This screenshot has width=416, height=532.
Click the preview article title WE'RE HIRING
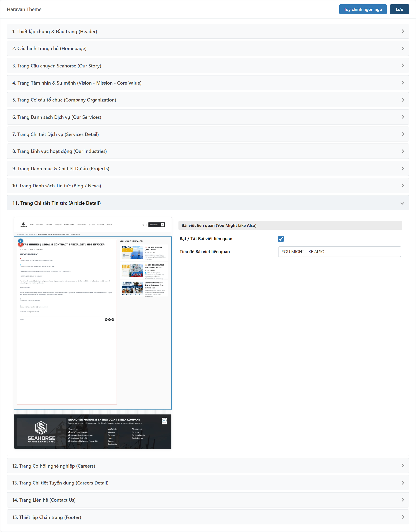(63, 244)
